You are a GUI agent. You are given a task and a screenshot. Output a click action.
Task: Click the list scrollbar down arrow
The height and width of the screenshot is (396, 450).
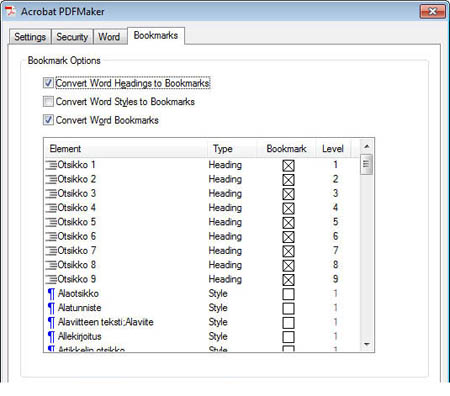pyautogui.click(x=367, y=344)
